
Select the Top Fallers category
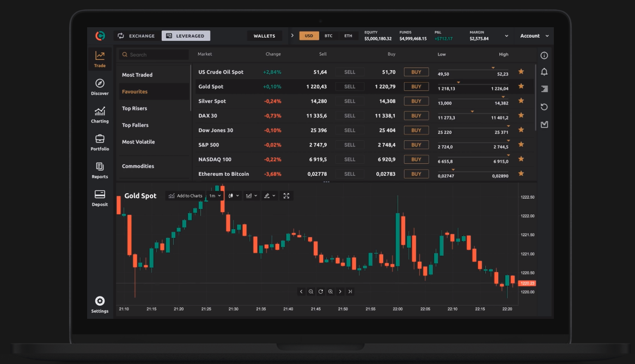pos(154,125)
